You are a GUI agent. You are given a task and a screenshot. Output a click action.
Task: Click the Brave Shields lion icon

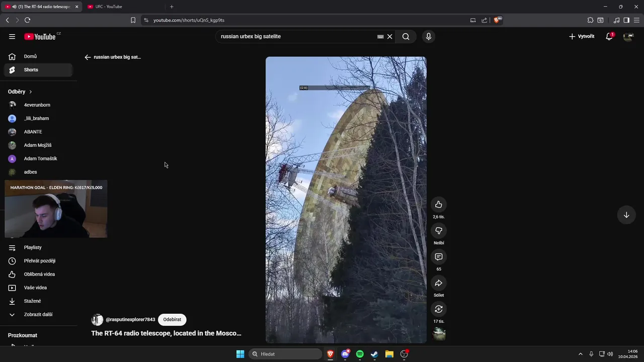pyautogui.click(x=498, y=20)
